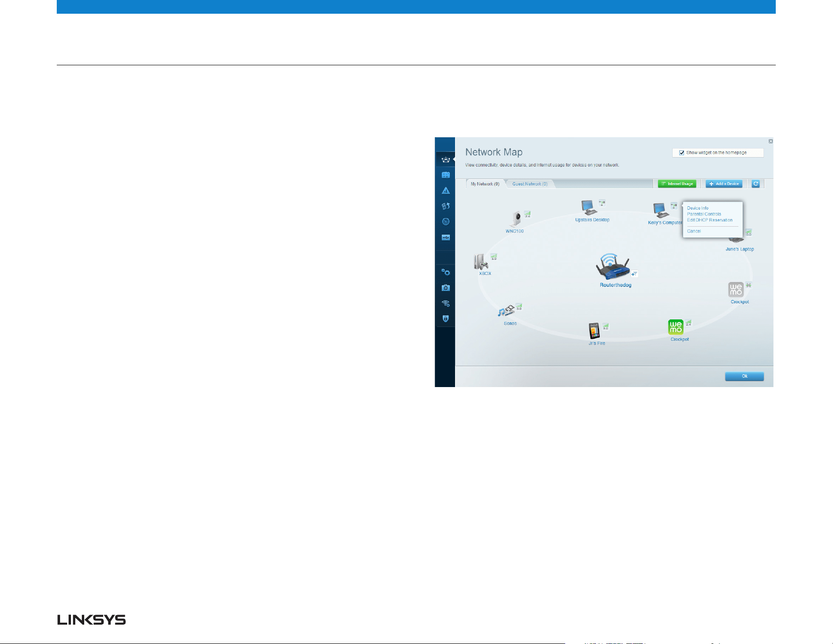Click the refresh network map icon

[756, 184]
